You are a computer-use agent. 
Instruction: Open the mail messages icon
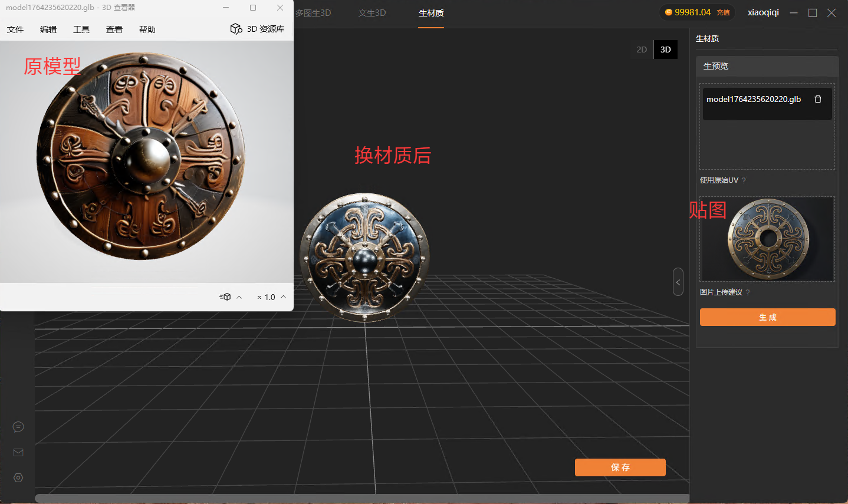coord(18,452)
